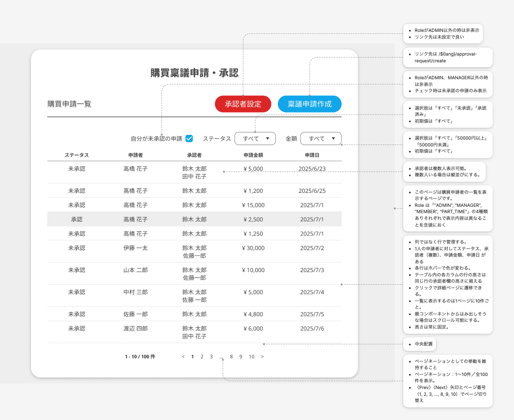Jump to page 10 in pagination
The width and height of the screenshot is (514, 420).
pyautogui.click(x=251, y=356)
